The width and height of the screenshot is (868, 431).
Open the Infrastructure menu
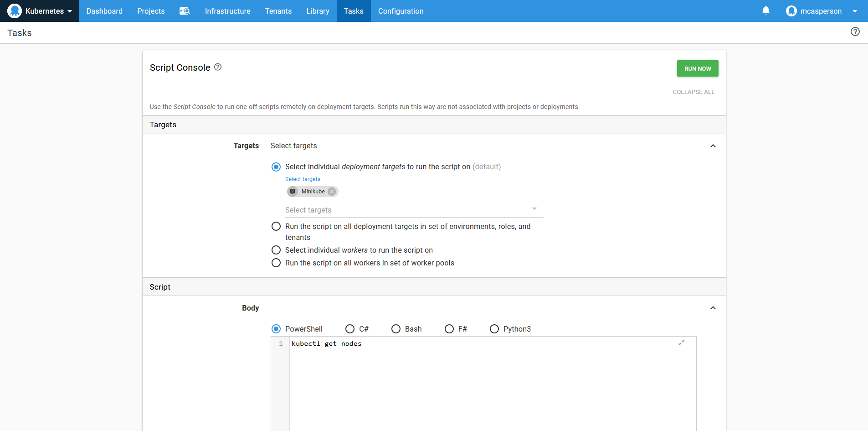pos(227,11)
